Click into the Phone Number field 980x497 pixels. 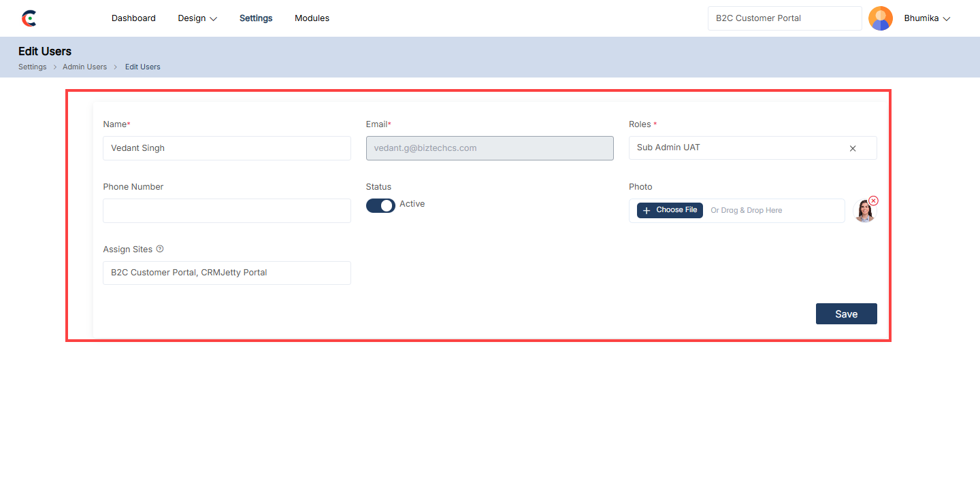point(227,211)
